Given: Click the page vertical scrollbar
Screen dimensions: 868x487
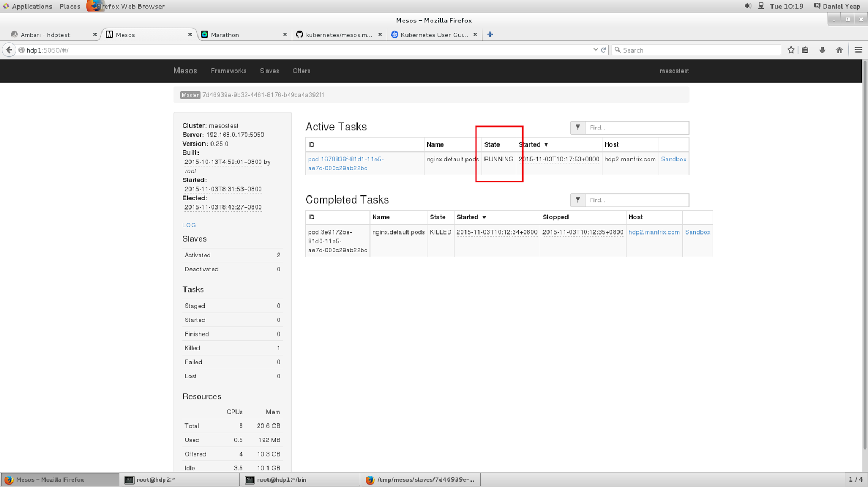Looking at the screenshot, I should 865,255.
